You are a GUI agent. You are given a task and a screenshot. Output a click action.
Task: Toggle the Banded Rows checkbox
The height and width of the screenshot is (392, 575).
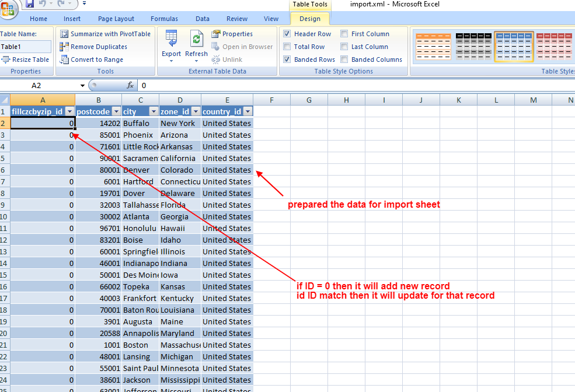pyautogui.click(x=287, y=60)
